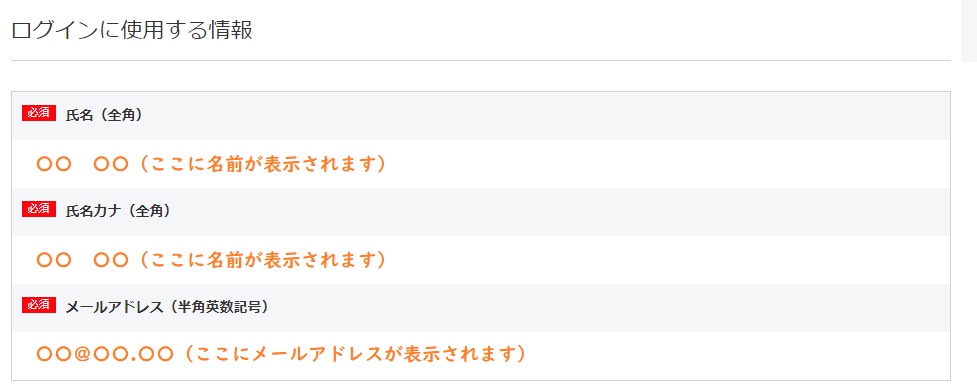Click the empty gray header area of メールアドレス row

(x=611, y=308)
